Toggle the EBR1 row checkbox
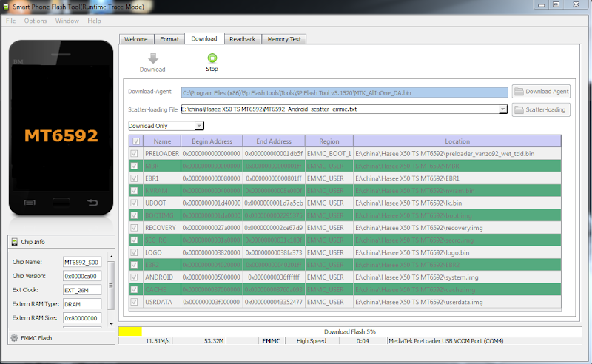Viewport: 592px width, 364px height. point(134,178)
